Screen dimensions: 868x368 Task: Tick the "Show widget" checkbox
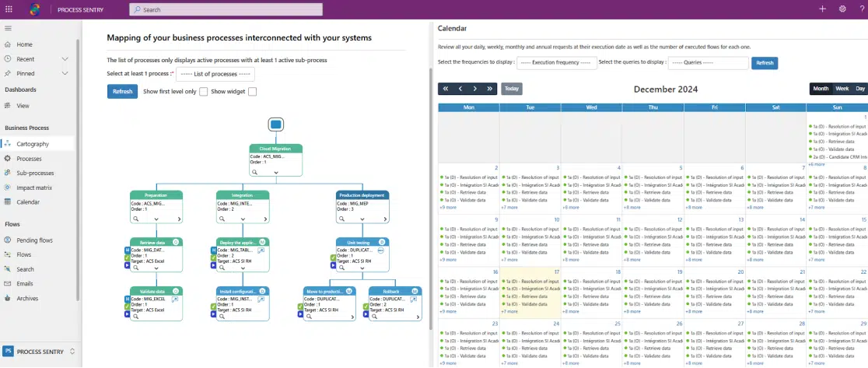point(252,92)
